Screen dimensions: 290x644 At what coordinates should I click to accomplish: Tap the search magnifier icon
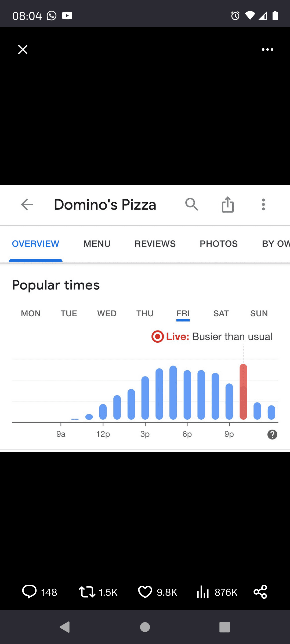tap(192, 204)
